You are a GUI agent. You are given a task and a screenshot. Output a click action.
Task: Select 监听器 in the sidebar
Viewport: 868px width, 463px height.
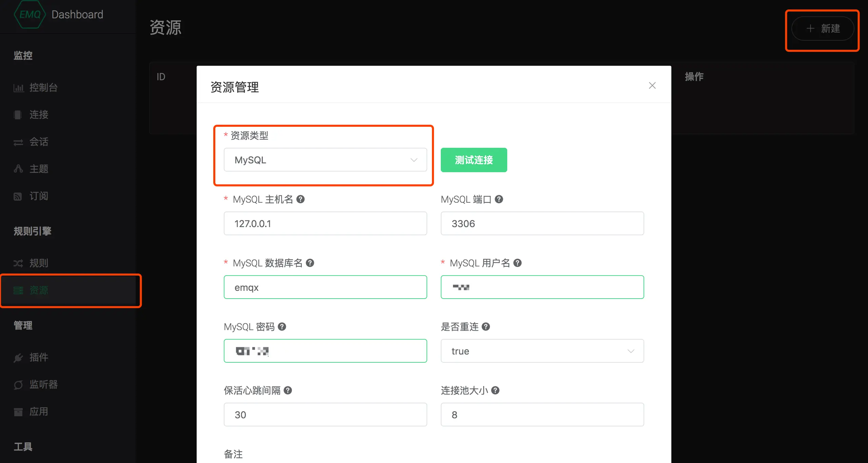[43, 384]
